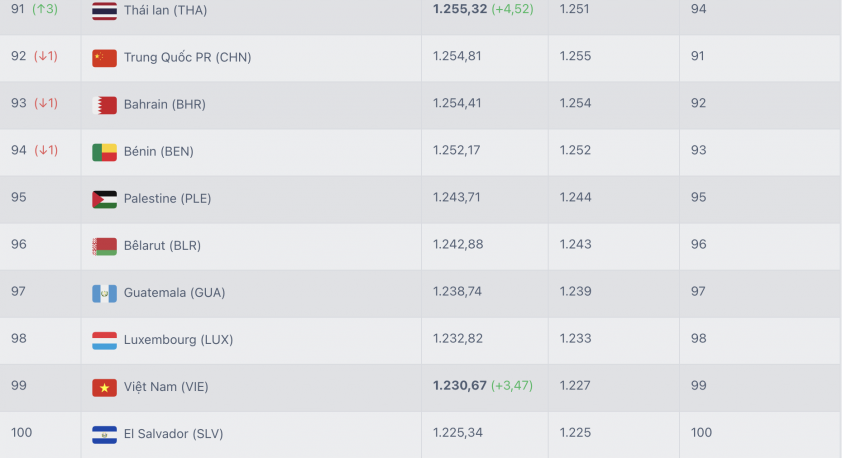This screenshot has width=842, height=458.
Task: Click Việt Nam's points 1.230,67
Action: click(460, 386)
